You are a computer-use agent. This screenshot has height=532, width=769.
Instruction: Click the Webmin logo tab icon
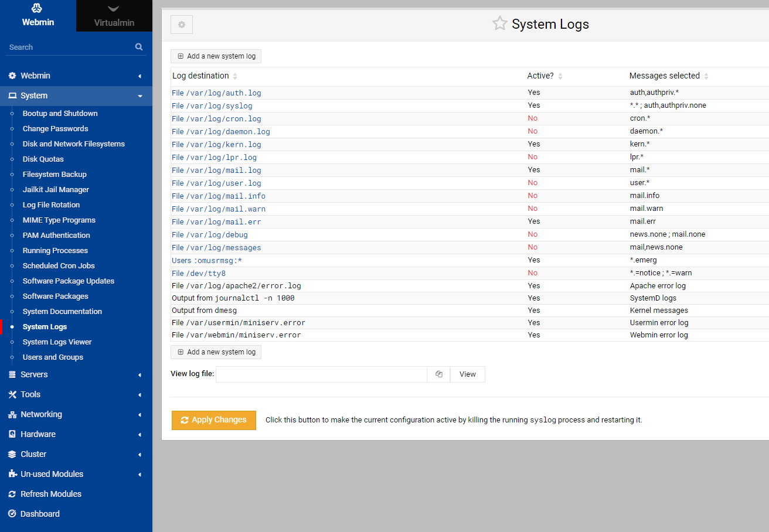[38, 8]
